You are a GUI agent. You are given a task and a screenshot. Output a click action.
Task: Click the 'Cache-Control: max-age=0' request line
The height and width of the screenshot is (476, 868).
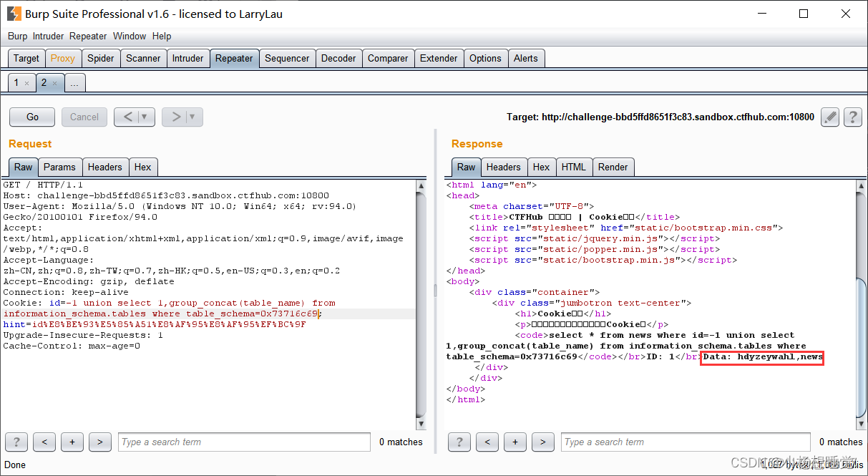[x=72, y=346]
